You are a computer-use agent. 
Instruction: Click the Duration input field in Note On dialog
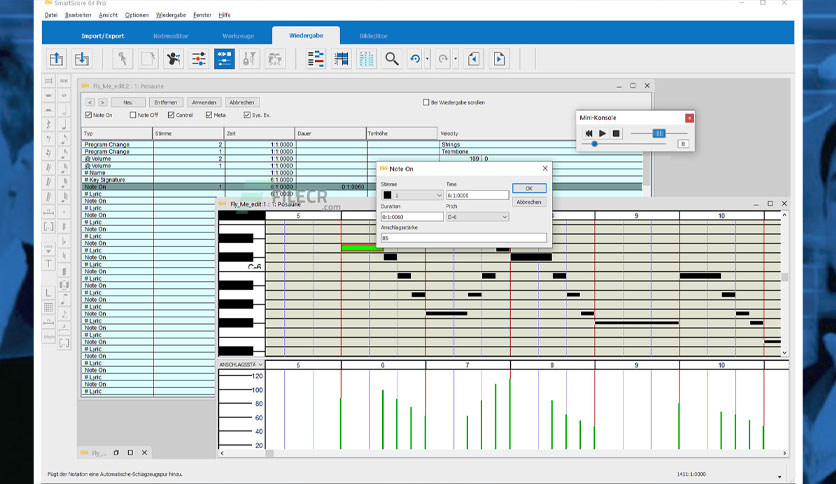click(x=412, y=217)
